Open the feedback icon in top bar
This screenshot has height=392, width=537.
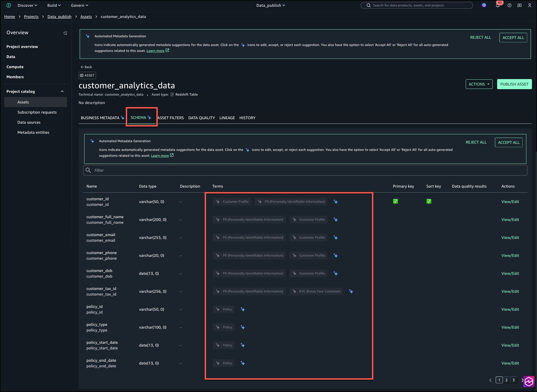520,5
